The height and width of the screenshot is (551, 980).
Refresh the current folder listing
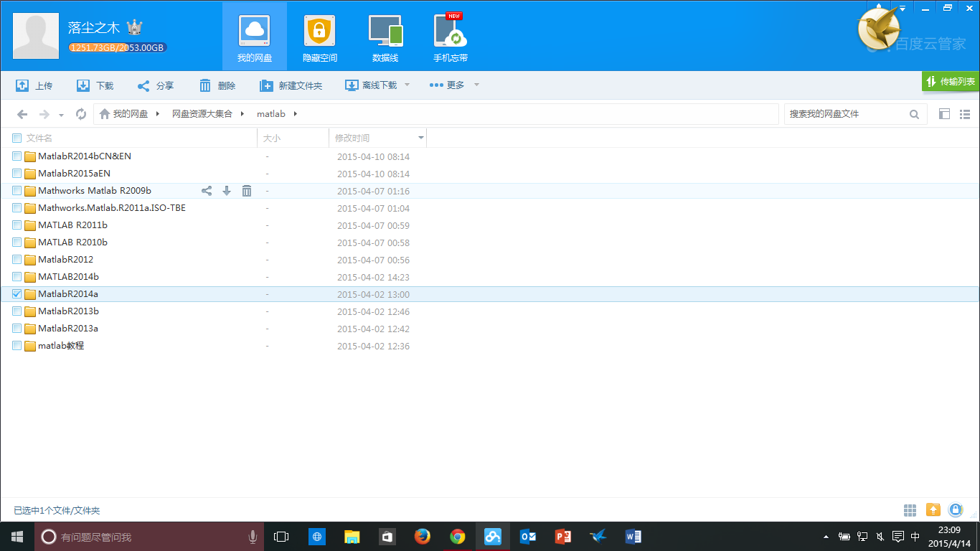[x=81, y=114]
